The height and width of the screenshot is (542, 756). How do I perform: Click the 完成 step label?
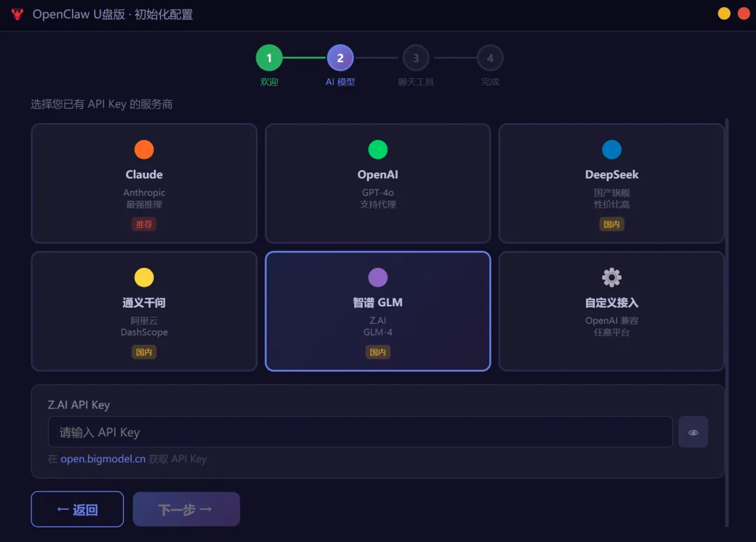(x=490, y=82)
